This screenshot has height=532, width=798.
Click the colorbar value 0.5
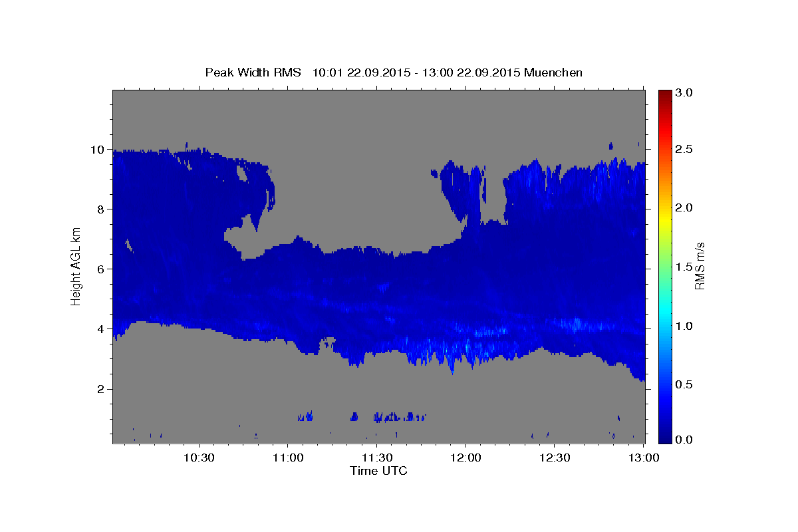[x=685, y=384]
